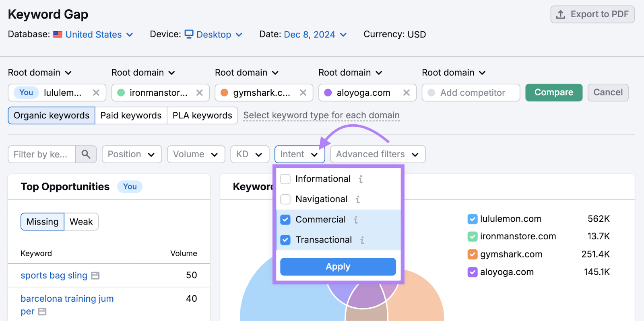The height and width of the screenshot is (321, 644).
Task: Open Root domain dropdown above ironmanstore field
Action: tap(143, 73)
